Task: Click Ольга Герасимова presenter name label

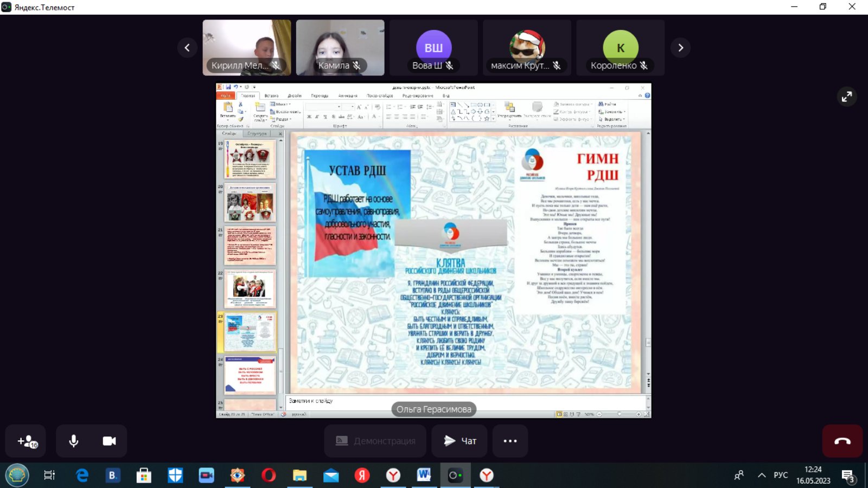Action: (433, 409)
